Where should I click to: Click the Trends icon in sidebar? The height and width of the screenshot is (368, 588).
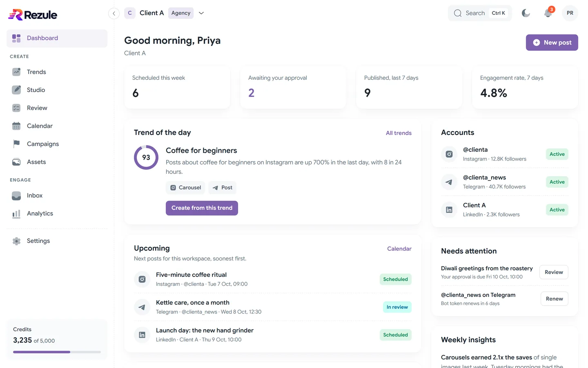(x=16, y=72)
